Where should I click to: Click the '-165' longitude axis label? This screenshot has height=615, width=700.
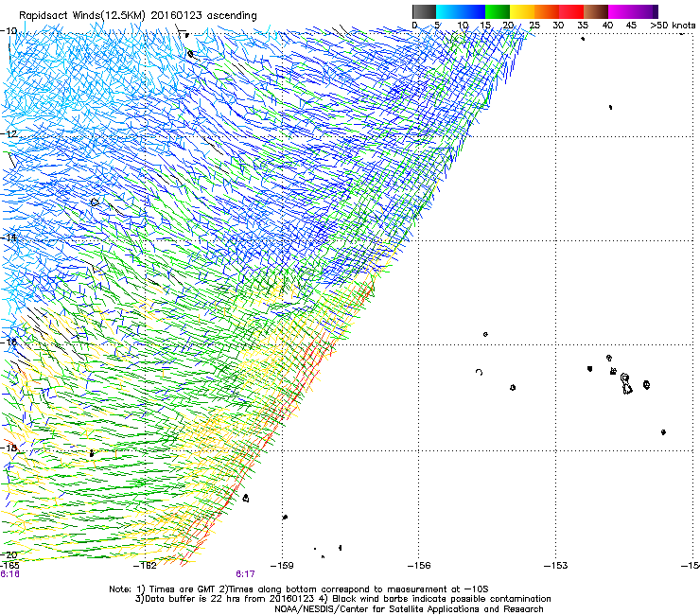(9, 565)
